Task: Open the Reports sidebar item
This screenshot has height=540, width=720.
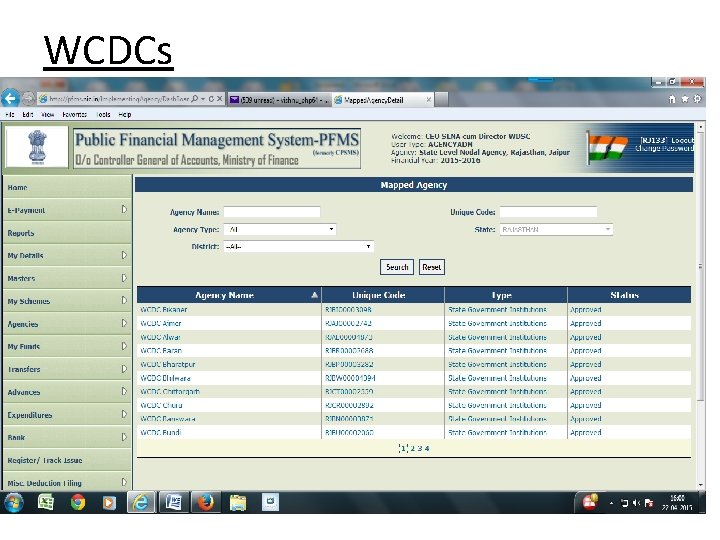Action: (x=67, y=233)
